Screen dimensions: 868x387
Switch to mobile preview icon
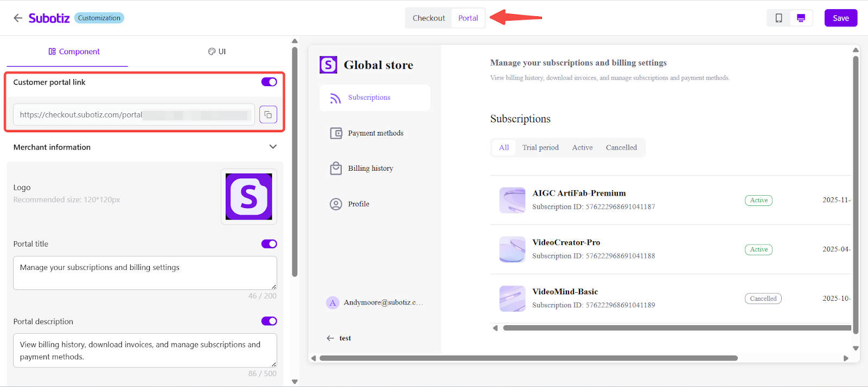pyautogui.click(x=778, y=18)
